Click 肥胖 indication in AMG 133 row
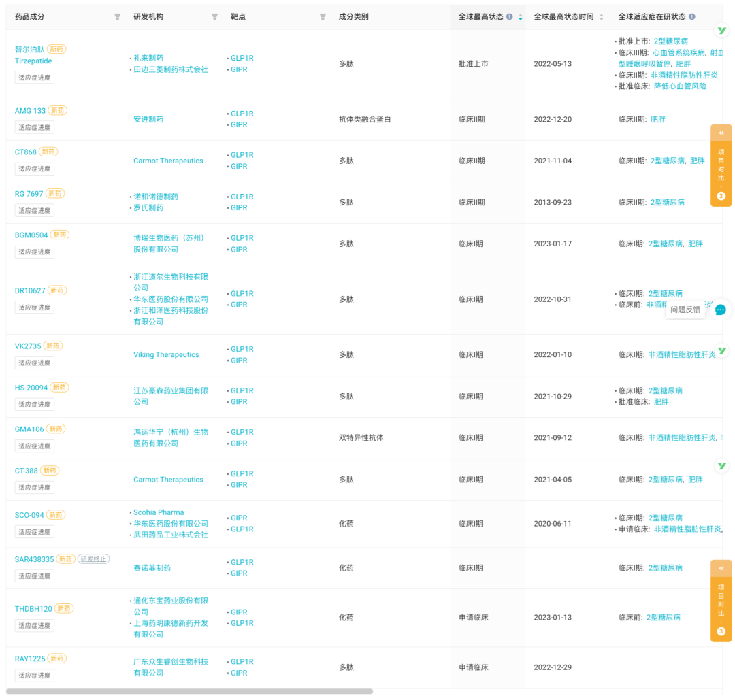Viewport: 735px width, 700px height. click(x=657, y=120)
